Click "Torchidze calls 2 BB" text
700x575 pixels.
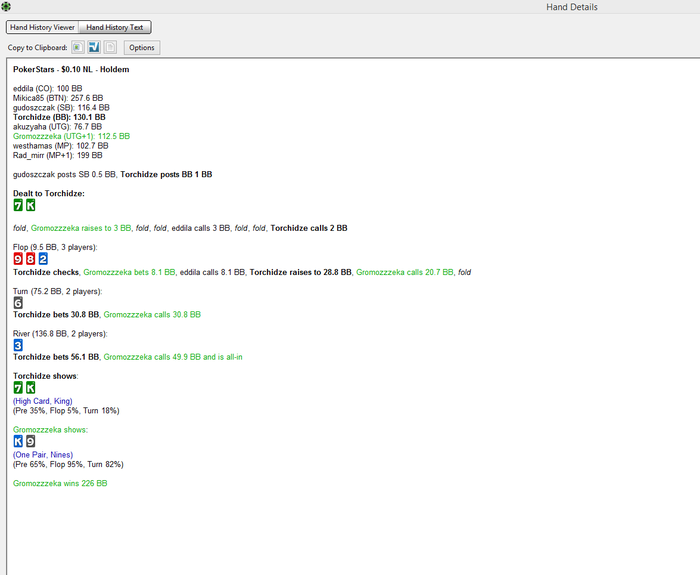(x=309, y=228)
